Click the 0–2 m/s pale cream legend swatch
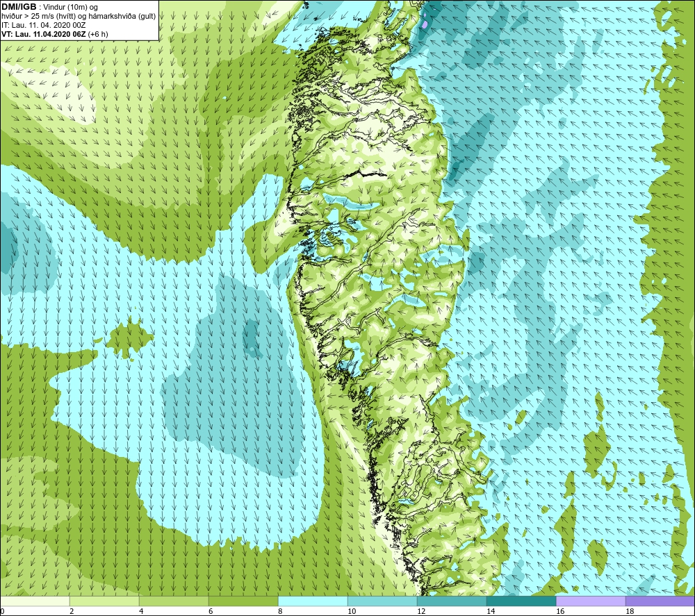This screenshot has width=695, height=616. pos(35,601)
